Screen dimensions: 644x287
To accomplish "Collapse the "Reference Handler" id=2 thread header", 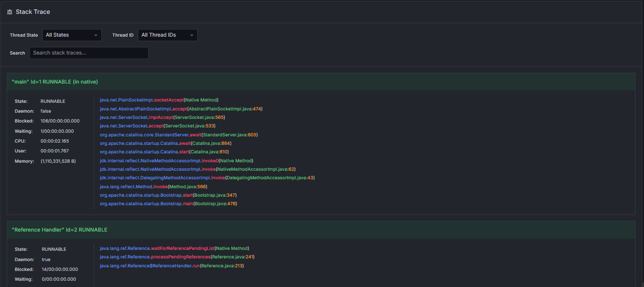I will point(59,230).
